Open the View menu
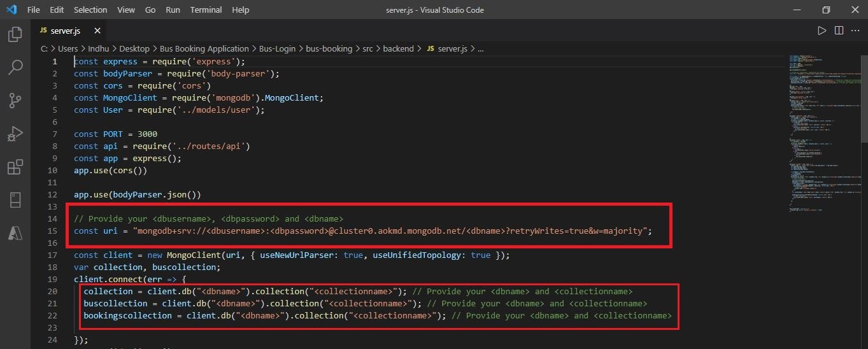The width and height of the screenshot is (868, 349). (126, 10)
